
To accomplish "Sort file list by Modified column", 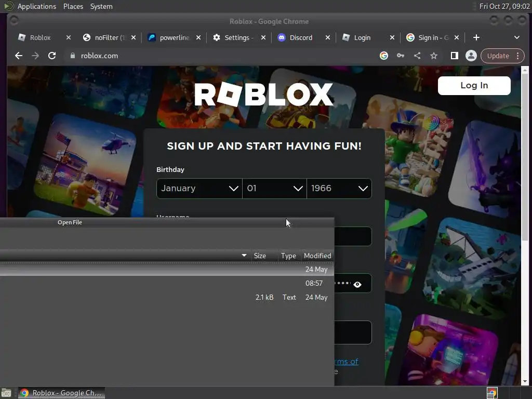I will click(x=317, y=256).
